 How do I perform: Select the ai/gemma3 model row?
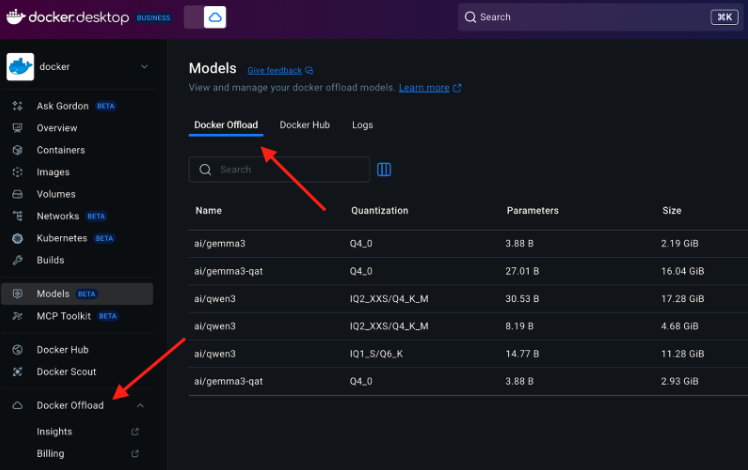(468, 244)
